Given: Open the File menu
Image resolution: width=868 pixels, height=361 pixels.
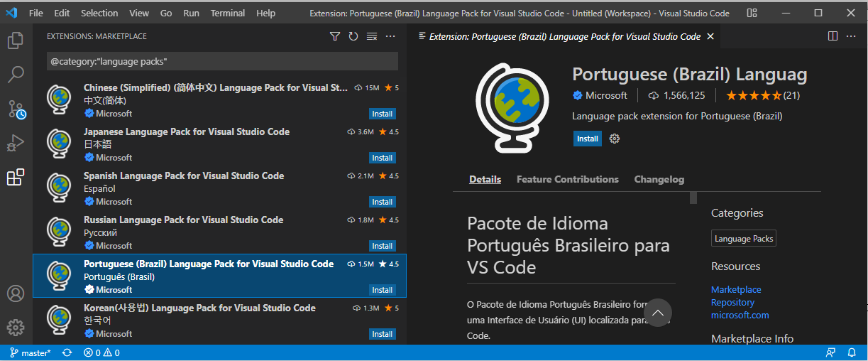Looking at the screenshot, I should [36, 13].
